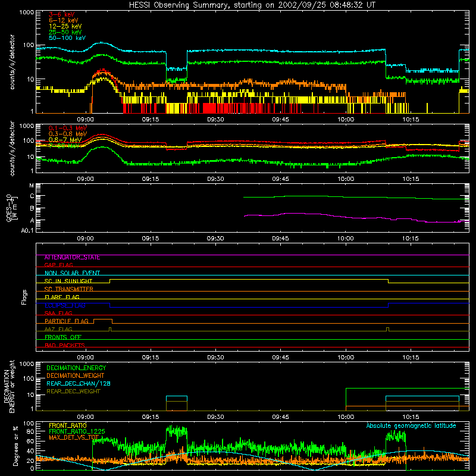The image size is (476, 476).
Task: Click the FRONT_RATIO_1225 legend label
Action: [x=77, y=431]
